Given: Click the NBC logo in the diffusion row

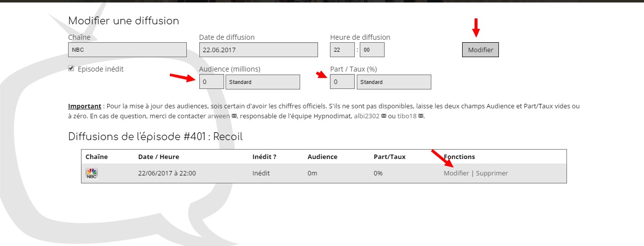Looking at the screenshot, I should (91, 173).
